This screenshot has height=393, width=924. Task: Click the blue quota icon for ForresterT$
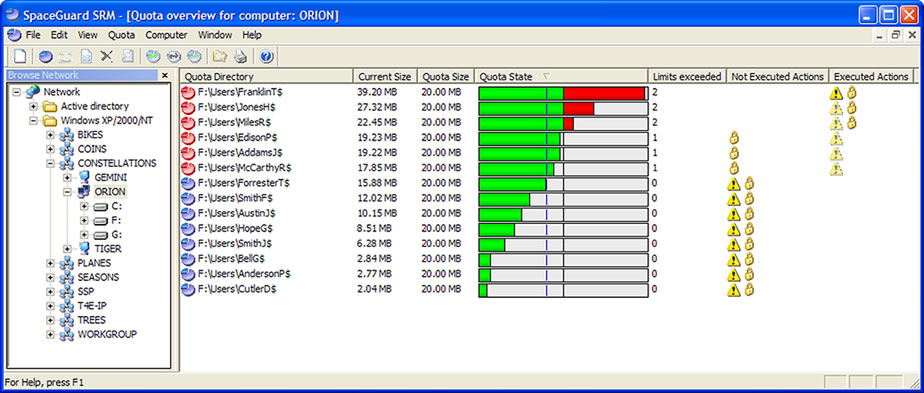[x=188, y=183]
